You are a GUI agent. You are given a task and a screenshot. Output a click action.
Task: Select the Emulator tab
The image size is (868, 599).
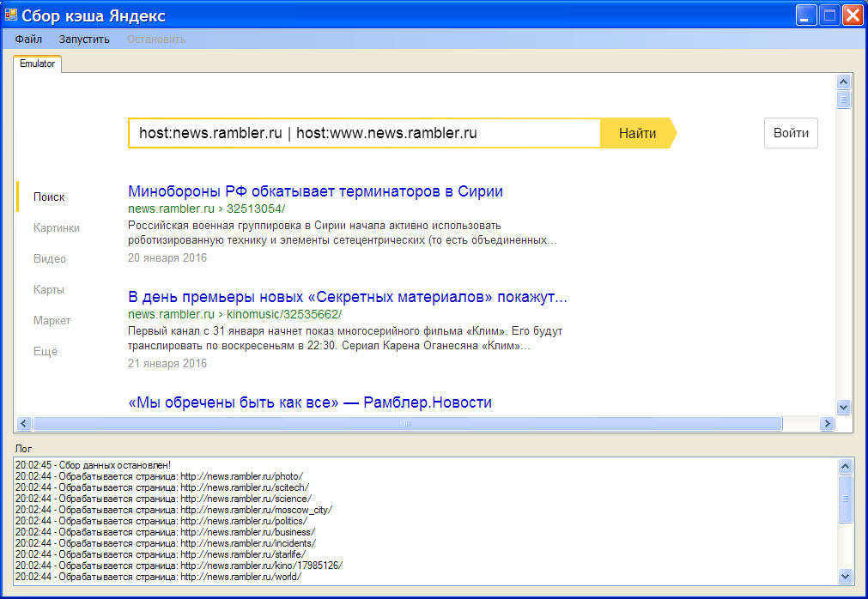pos(37,64)
